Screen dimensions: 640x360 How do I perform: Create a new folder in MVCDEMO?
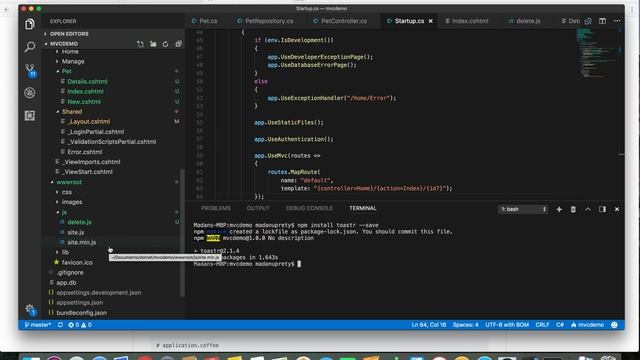click(x=153, y=44)
